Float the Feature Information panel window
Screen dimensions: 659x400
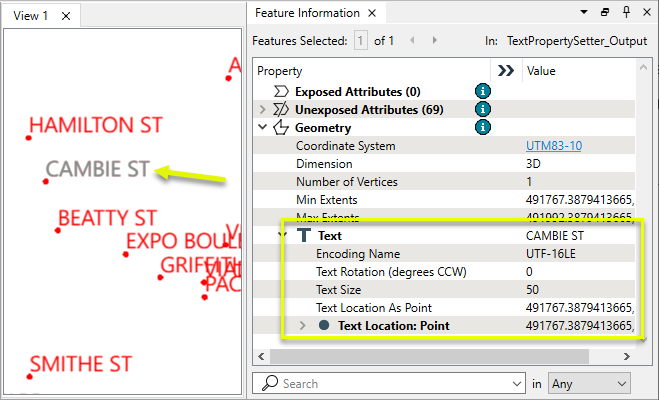tap(605, 12)
